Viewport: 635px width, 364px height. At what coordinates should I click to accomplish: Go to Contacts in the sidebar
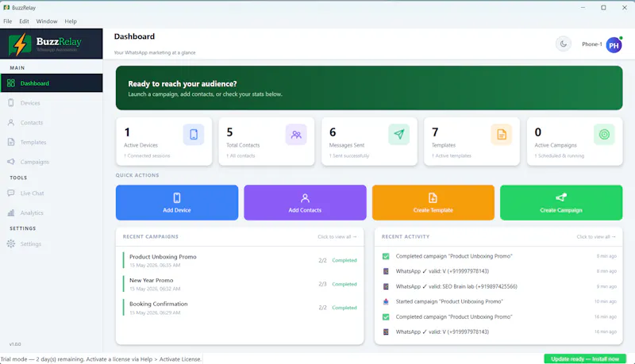click(52, 123)
